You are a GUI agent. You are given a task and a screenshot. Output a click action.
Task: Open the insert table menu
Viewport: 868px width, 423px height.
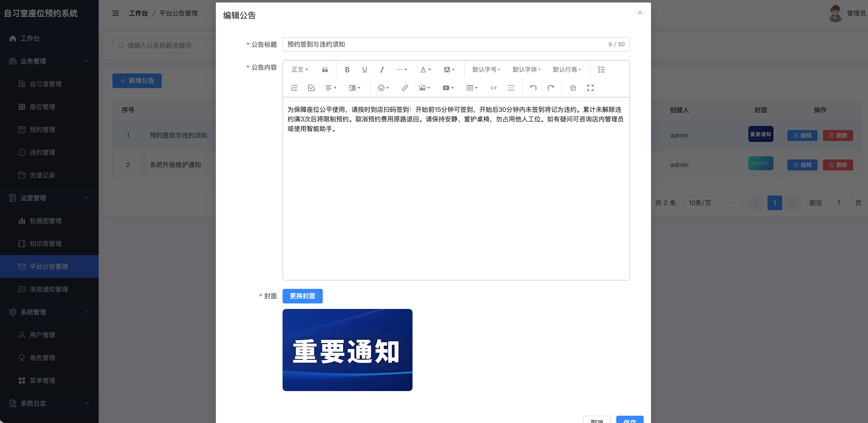click(x=472, y=88)
